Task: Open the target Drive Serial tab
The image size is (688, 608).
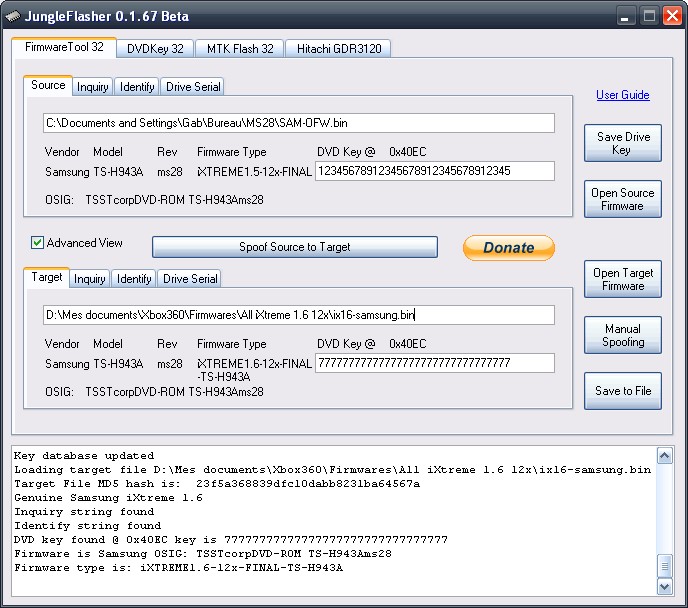Action: 190,279
